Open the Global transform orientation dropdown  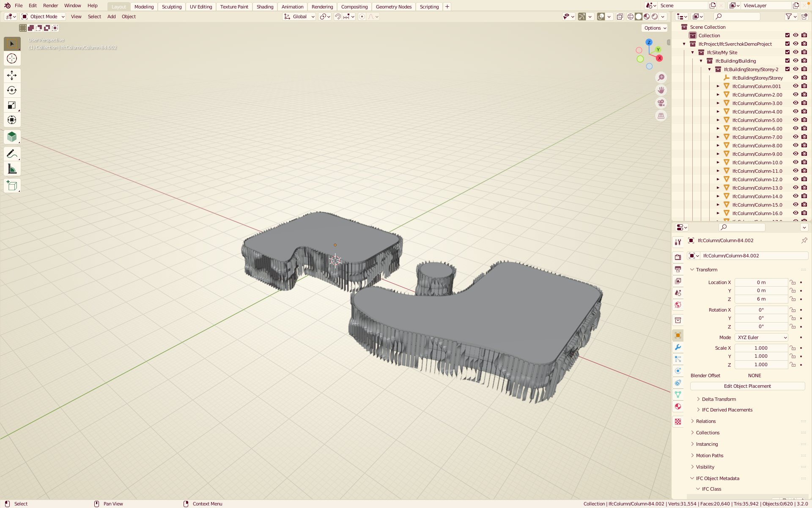point(299,17)
